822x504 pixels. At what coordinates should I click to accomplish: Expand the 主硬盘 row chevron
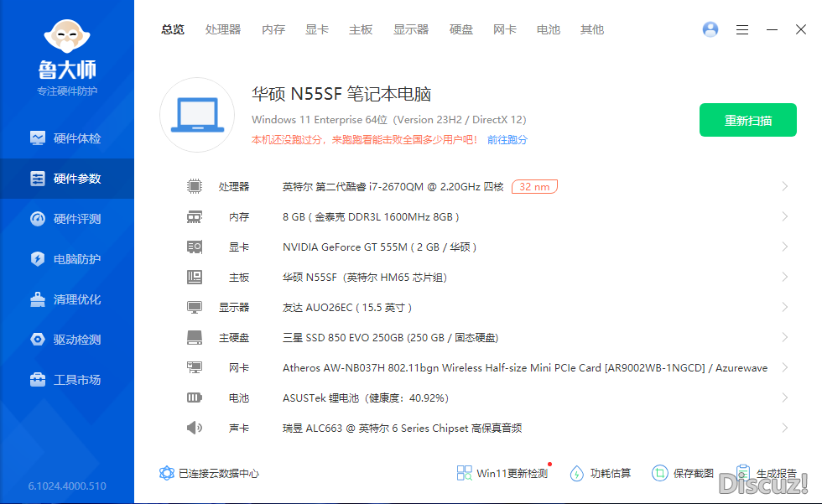tap(785, 337)
